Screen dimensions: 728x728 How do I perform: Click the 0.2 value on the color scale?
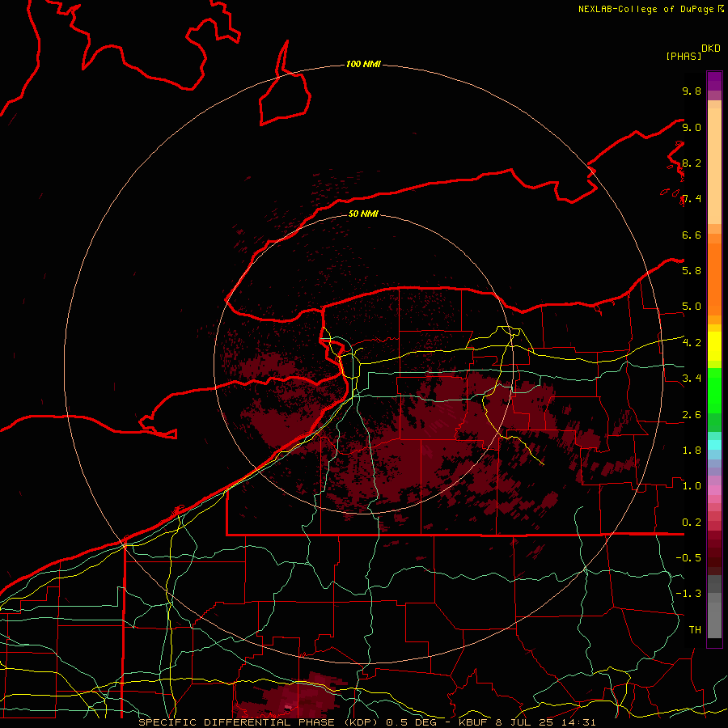pos(692,523)
